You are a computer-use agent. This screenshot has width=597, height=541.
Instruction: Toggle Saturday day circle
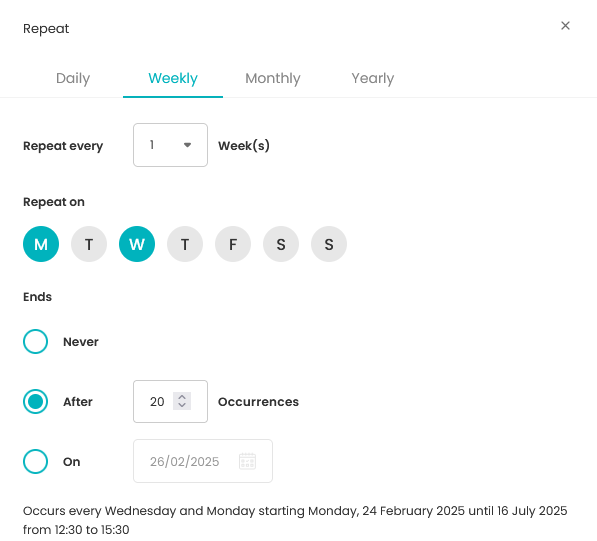(281, 244)
